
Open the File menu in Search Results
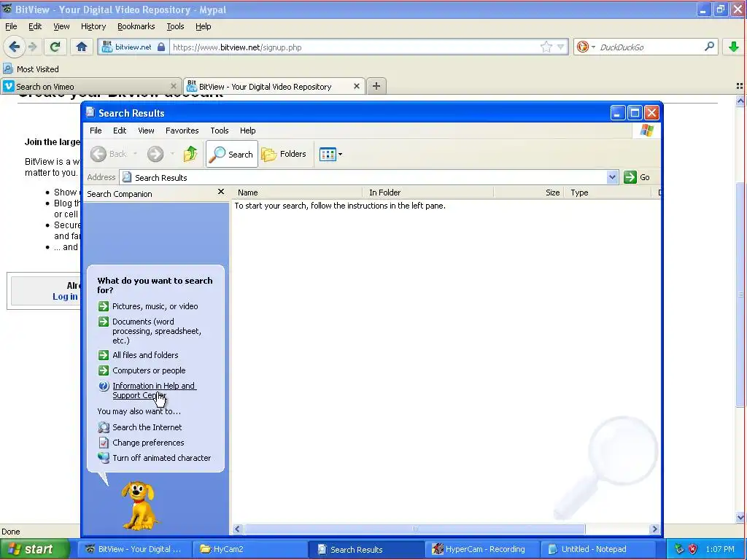96,131
